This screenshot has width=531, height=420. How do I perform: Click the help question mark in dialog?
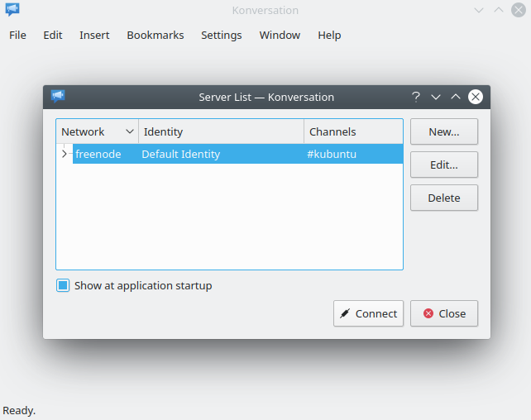416,97
